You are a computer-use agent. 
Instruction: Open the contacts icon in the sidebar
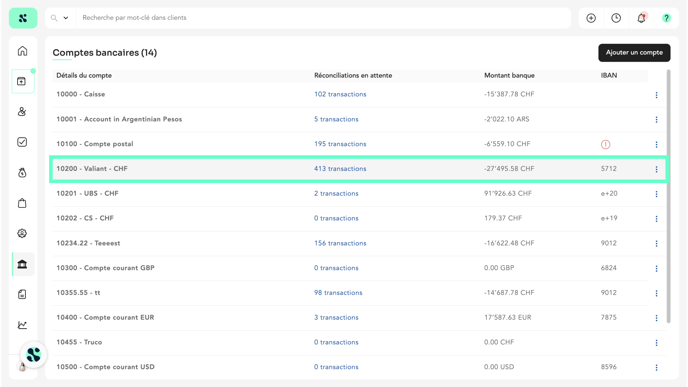(22, 111)
